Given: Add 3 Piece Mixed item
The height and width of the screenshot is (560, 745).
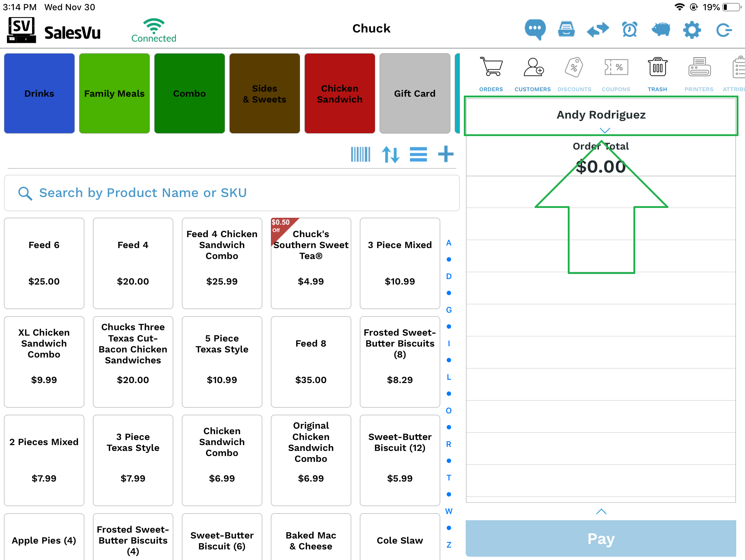Looking at the screenshot, I should coord(400,263).
